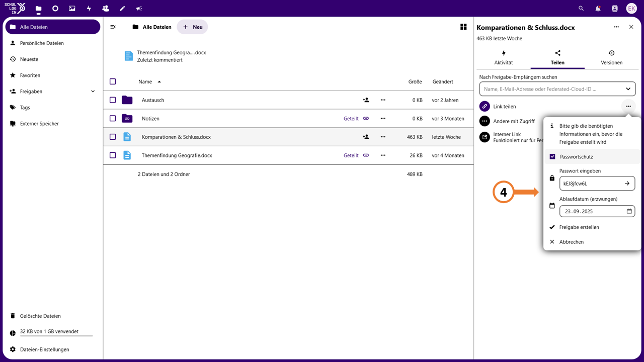Check the Notizen folder checkbox
The width and height of the screenshot is (644, 362).
[113, 119]
